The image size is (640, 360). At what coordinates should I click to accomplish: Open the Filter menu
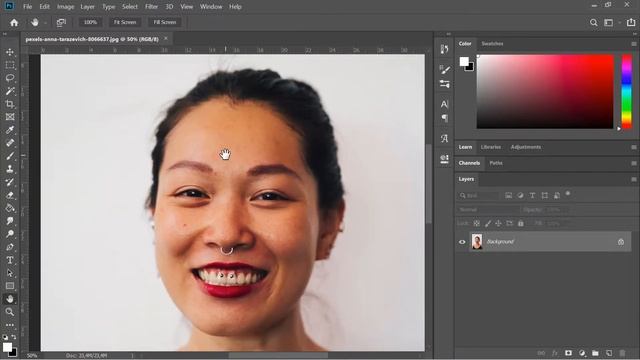(x=151, y=7)
